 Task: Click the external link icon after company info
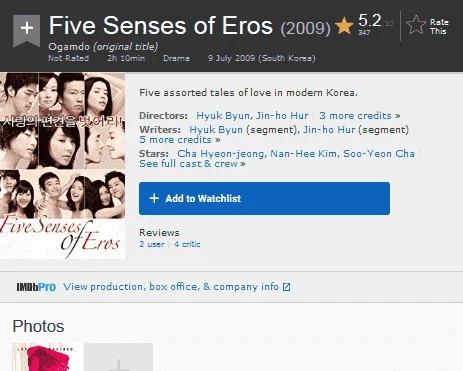286,287
